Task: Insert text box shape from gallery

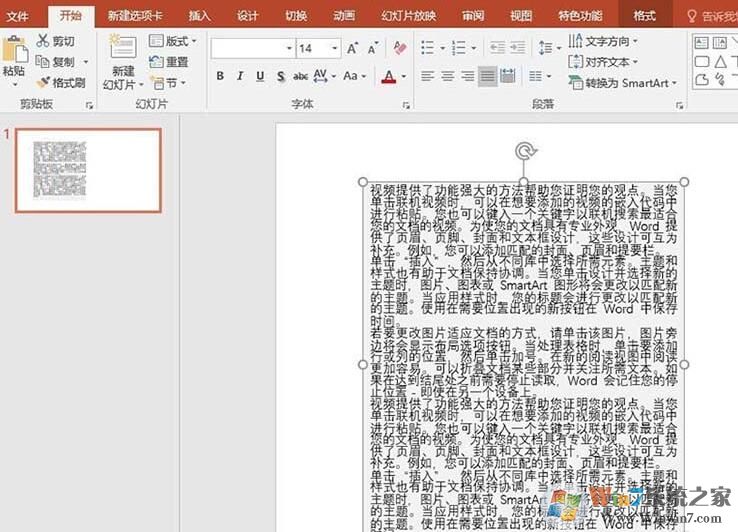Action: tap(702, 43)
